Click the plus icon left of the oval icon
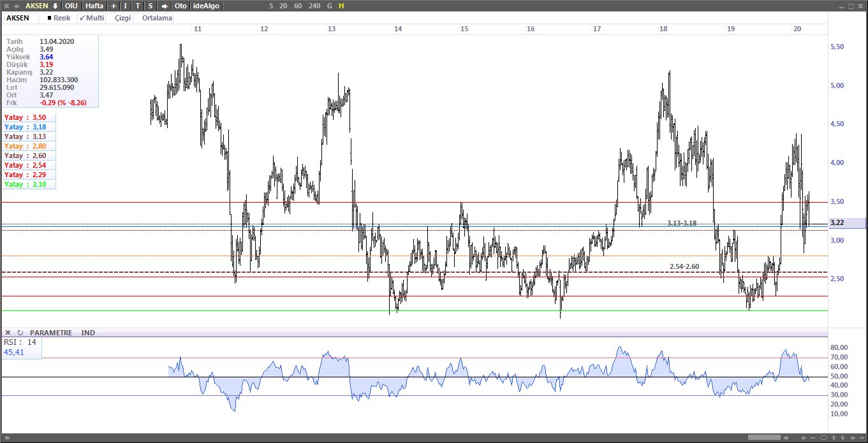The width and height of the screenshot is (868, 443). (x=804, y=437)
